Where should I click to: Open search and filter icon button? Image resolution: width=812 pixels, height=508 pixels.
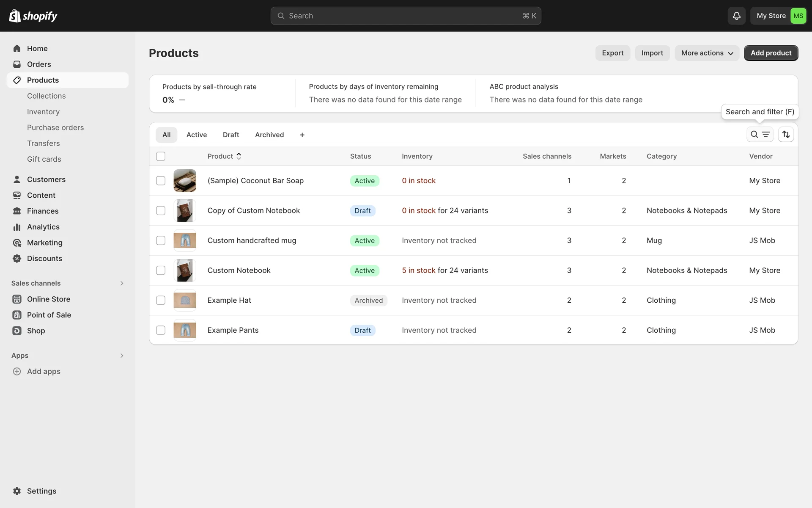(760, 135)
